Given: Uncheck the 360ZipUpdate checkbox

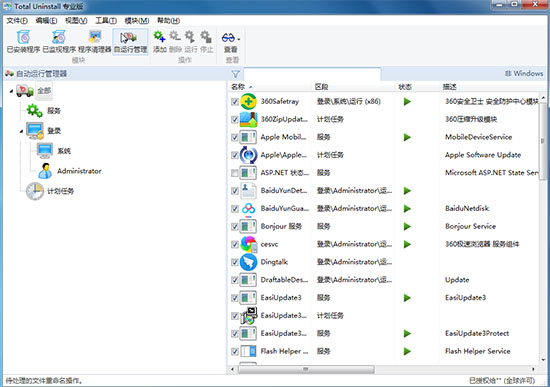Looking at the screenshot, I should pyautogui.click(x=235, y=120).
